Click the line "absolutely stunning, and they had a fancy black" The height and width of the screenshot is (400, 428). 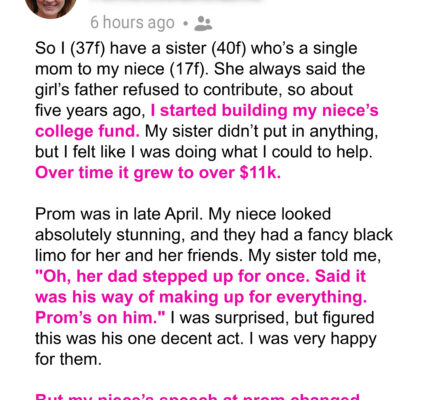click(x=214, y=235)
